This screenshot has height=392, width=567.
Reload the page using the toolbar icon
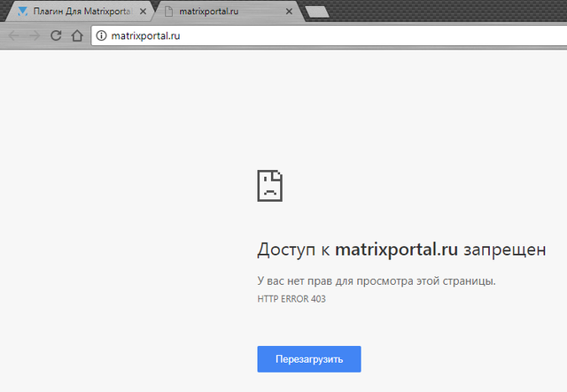click(x=56, y=35)
